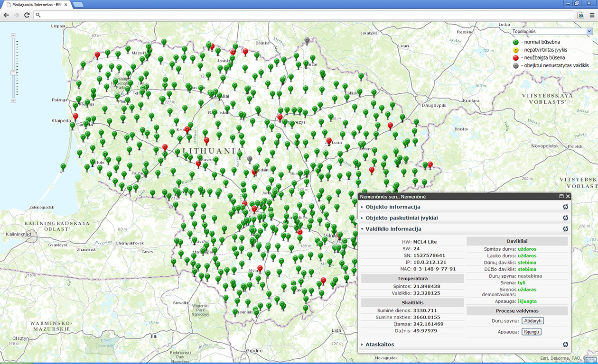Screen dimensions: 598x364
Task: Click the browser reload button
Action: point(27,15)
